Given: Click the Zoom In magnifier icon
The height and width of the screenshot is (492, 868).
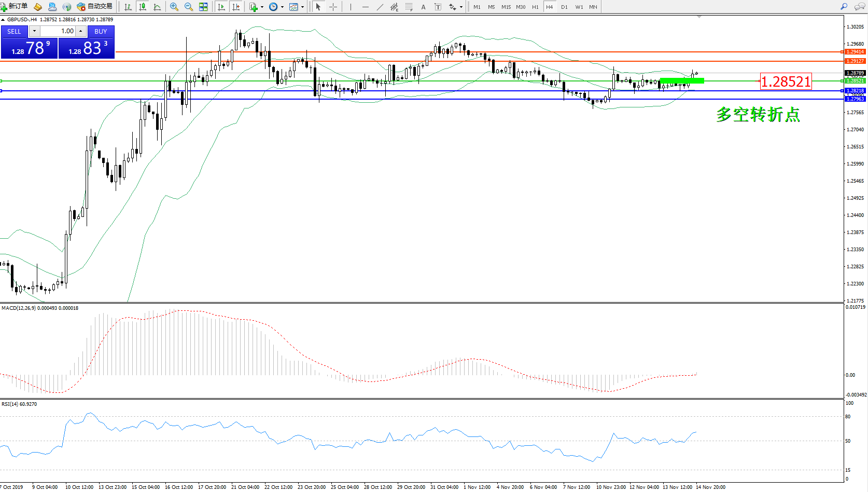Looking at the screenshot, I should pos(174,7).
